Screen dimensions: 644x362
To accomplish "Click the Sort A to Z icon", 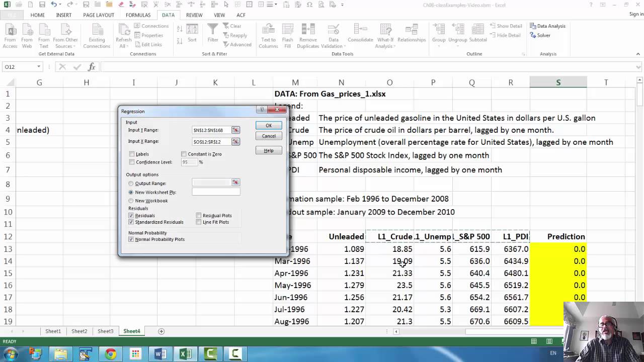I will [x=180, y=29].
